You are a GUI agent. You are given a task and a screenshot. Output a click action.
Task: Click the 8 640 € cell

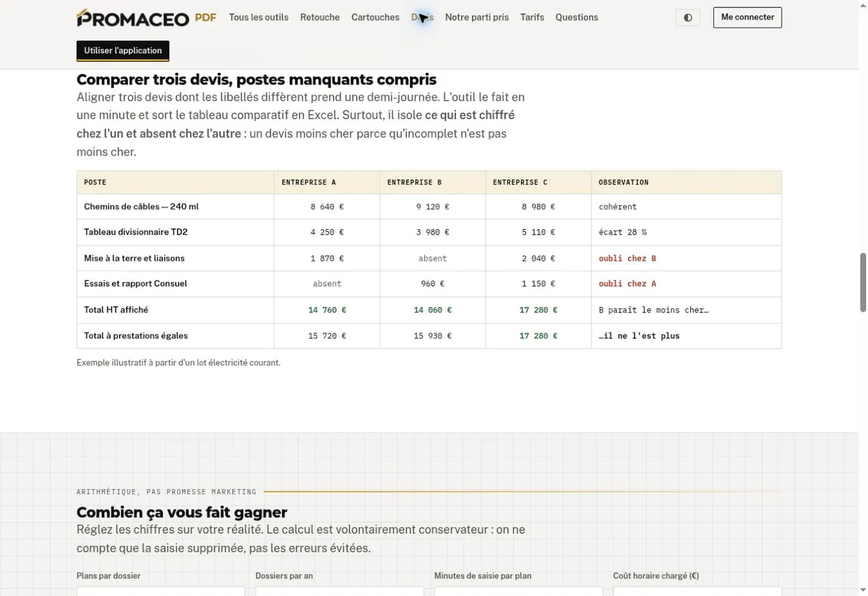327,207
